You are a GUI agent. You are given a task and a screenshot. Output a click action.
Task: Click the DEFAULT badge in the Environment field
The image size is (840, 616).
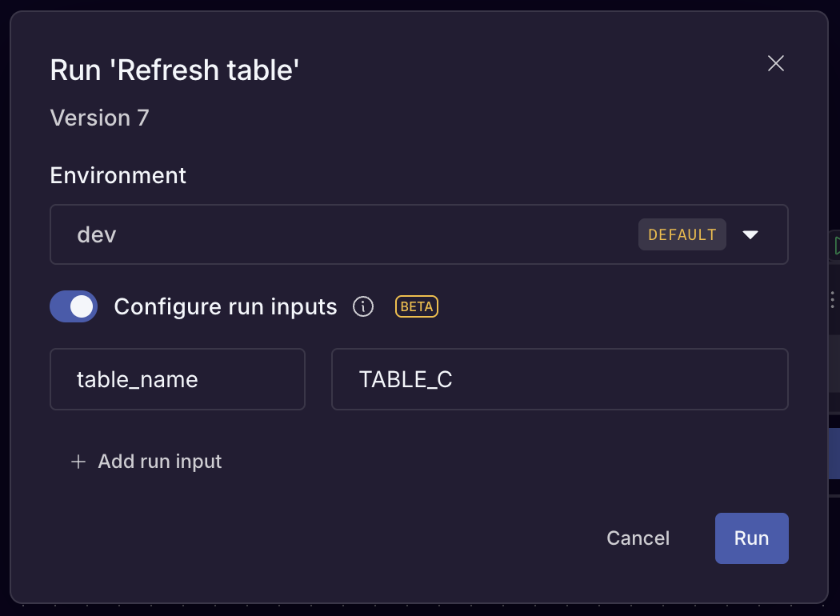coord(682,234)
